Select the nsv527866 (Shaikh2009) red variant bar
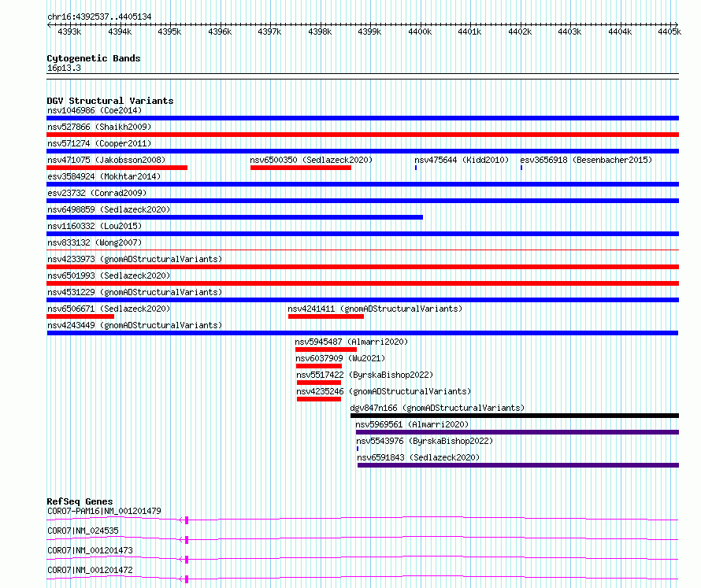 pyautogui.click(x=362, y=135)
